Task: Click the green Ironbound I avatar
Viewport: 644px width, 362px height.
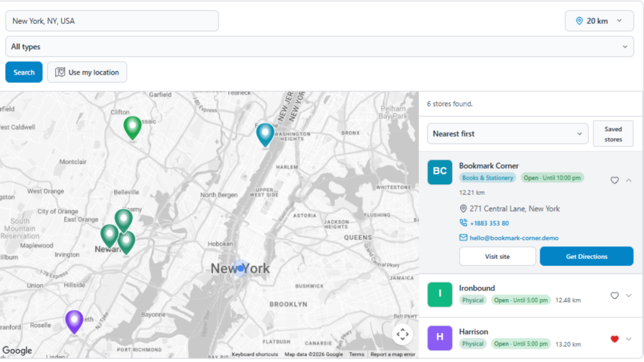Action: [x=440, y=295]
